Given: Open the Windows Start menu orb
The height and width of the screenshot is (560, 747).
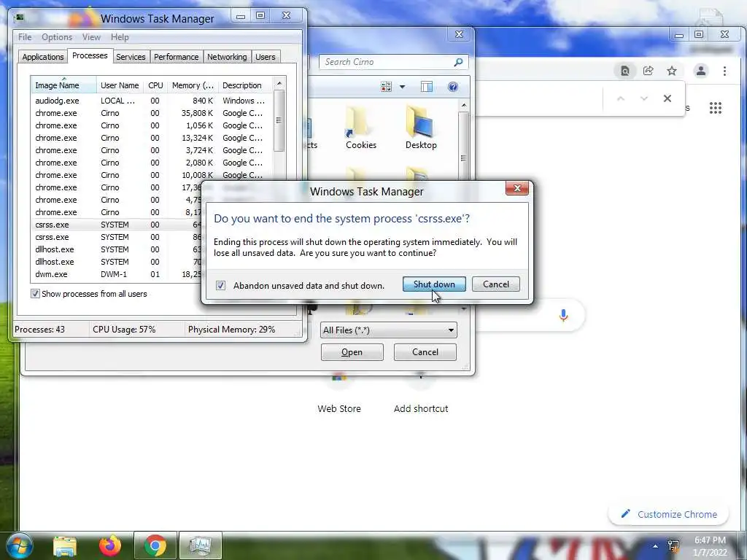Looking at the screenshot, I should 20,545.
